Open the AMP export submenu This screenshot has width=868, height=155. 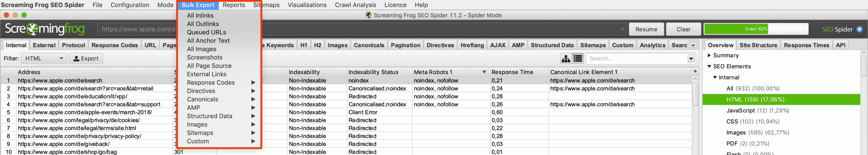[221, 108]
